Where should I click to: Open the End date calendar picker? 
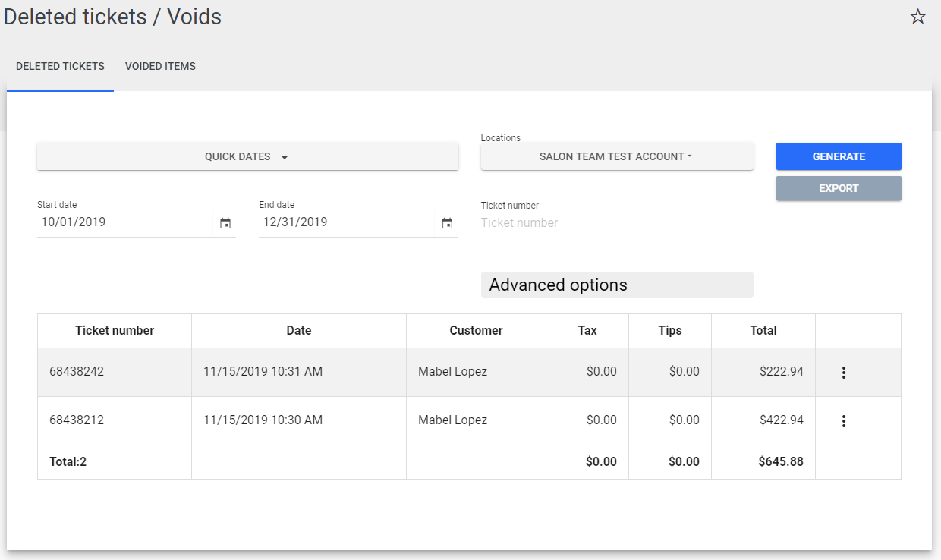(447, 223)
